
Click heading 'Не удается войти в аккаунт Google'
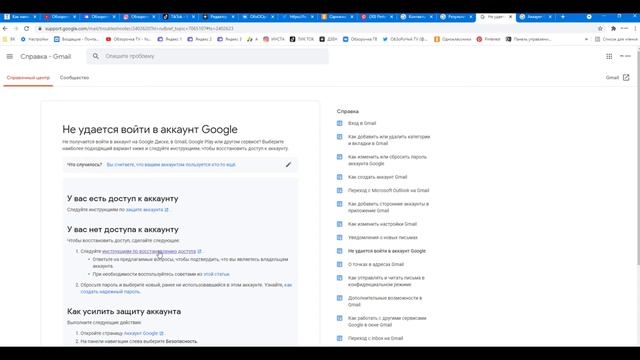[150, 129]
